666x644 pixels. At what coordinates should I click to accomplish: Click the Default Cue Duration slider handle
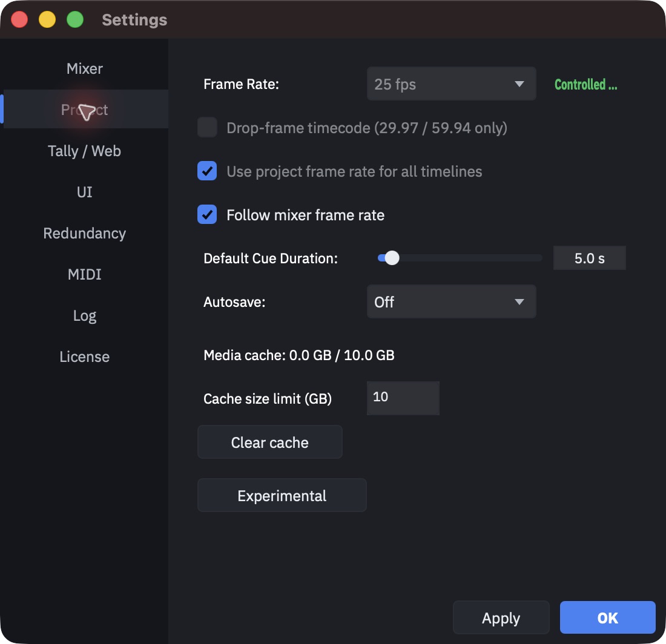[x=392, y=258]
